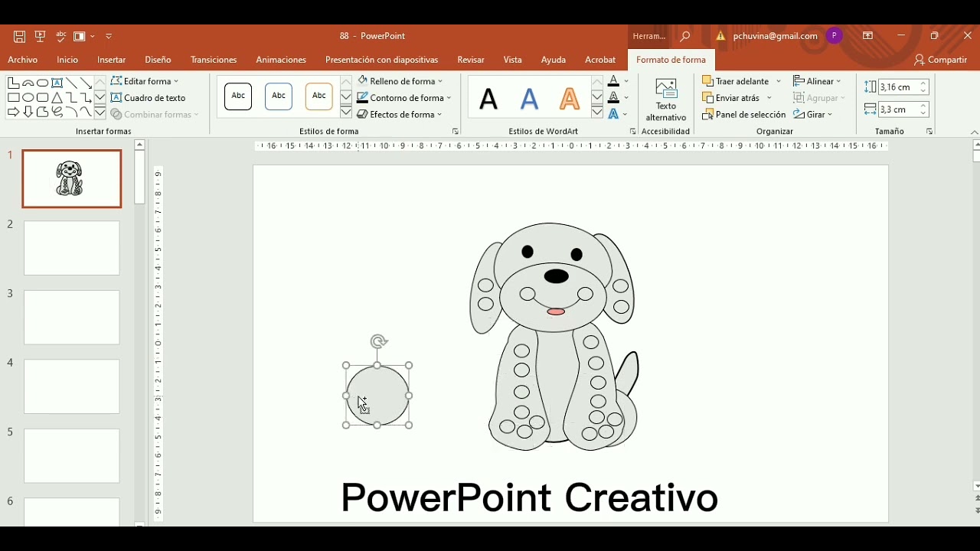Open the Ayuda tab
This screenshot has height=551, width=980.
(x=554, y=60)
